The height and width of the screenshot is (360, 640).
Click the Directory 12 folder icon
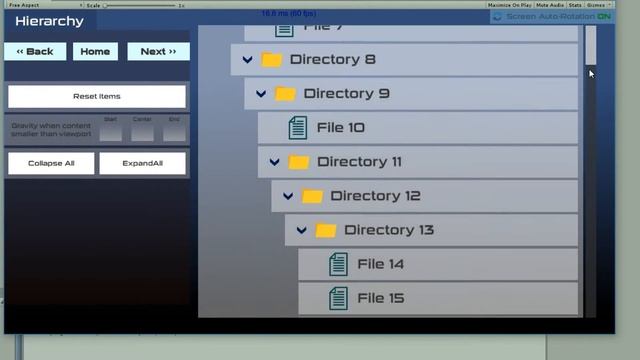coord(312,196)
